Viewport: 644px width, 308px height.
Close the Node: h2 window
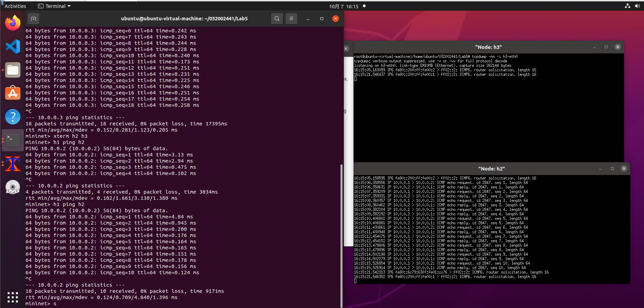point(624,168)
